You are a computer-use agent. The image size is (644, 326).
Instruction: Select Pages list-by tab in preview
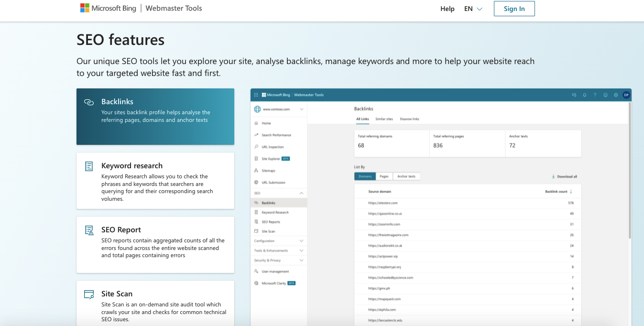click(x=384, y=176)
